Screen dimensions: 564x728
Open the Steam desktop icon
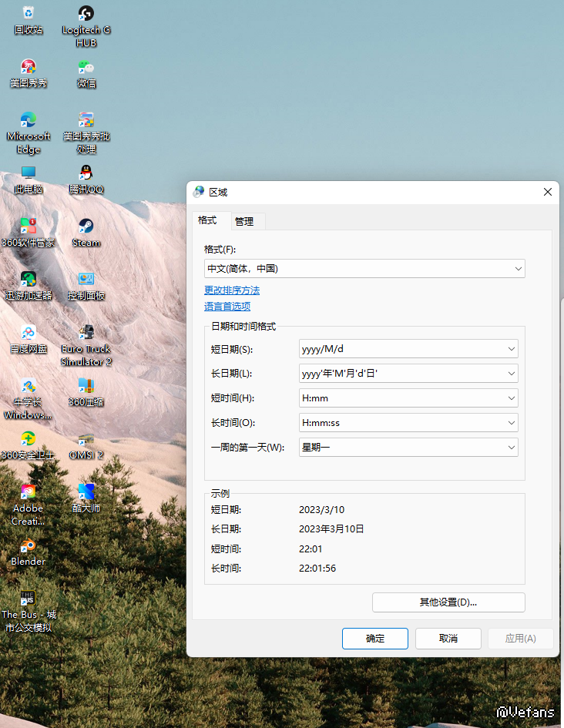[86, 226]
